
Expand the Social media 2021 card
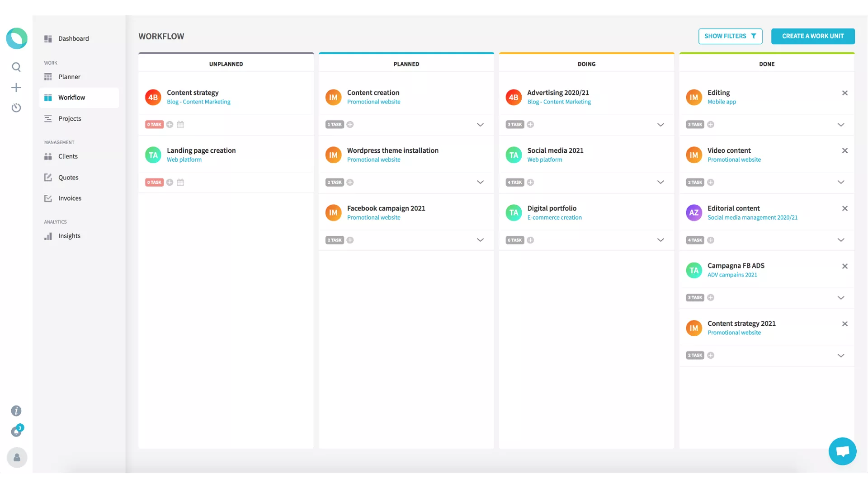tap(660, 182)
